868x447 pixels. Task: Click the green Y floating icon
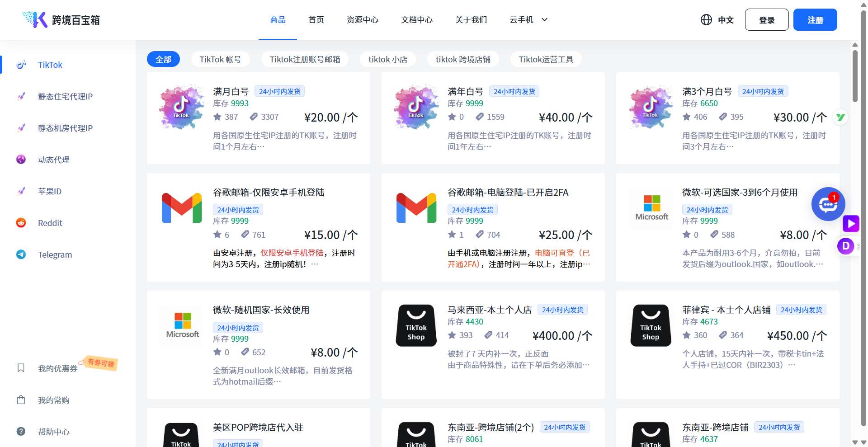click(x=840, y=118)
